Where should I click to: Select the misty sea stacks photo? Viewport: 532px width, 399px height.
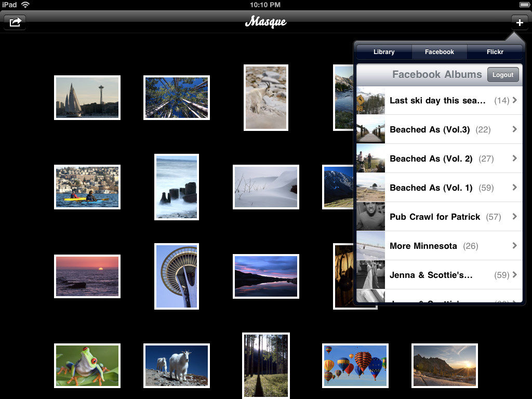click(177, 187)
